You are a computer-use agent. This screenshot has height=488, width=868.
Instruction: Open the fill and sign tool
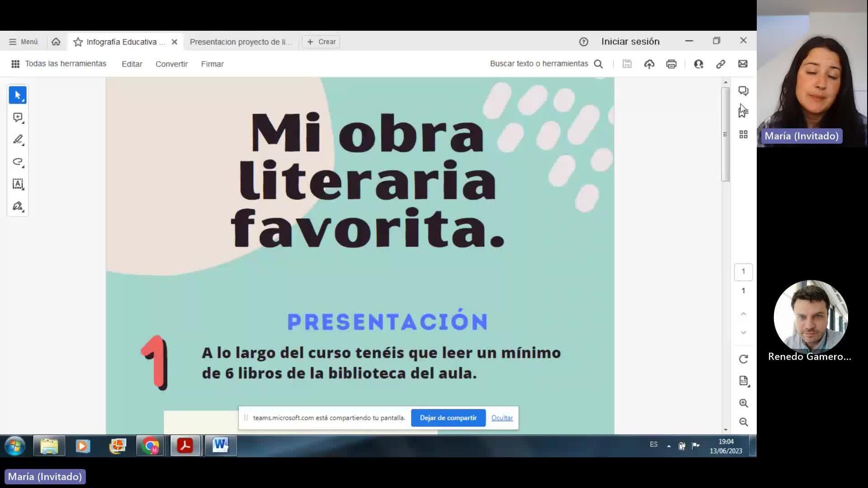pyautogui.click(x=18, y=206)
